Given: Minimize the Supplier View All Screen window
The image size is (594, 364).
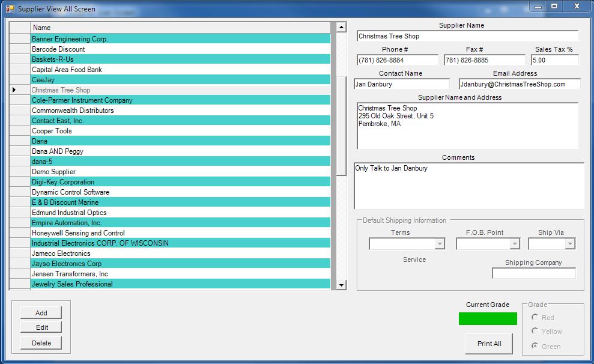Looking at the screenshot, I should point(538,7).
